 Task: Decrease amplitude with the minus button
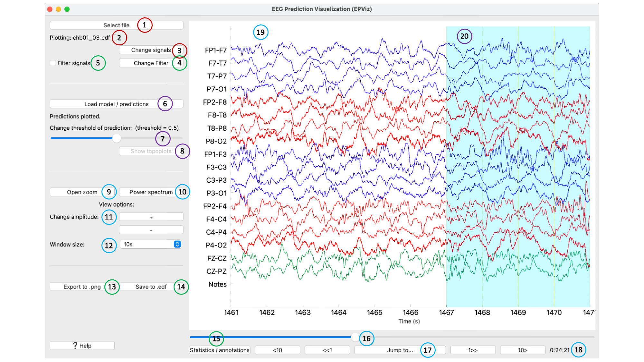click(151, 230)
